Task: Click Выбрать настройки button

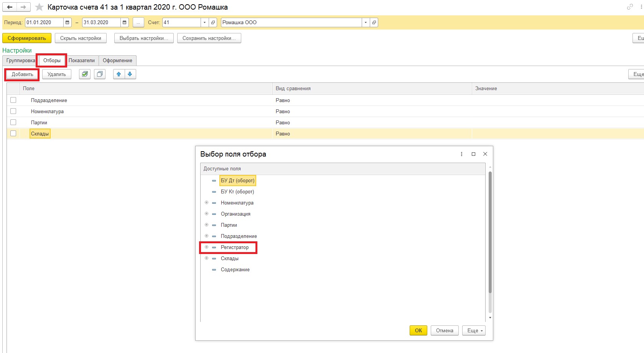Action: tap(144, 38)
